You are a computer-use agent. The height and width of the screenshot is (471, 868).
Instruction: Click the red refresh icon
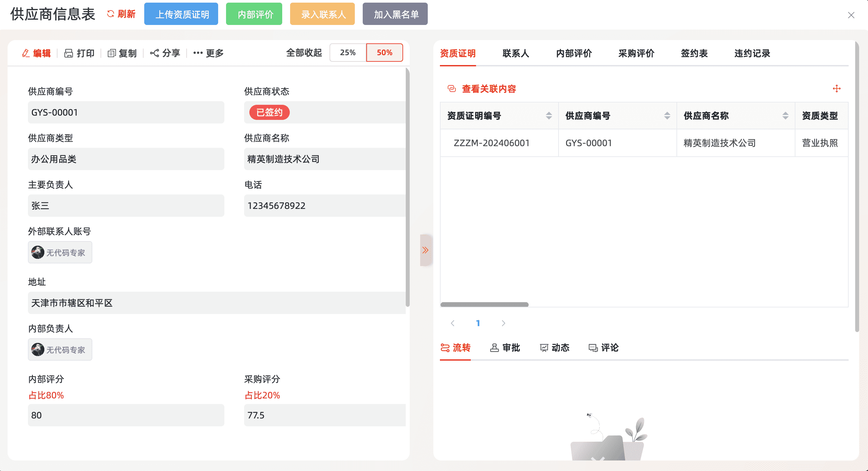[110, 14]
